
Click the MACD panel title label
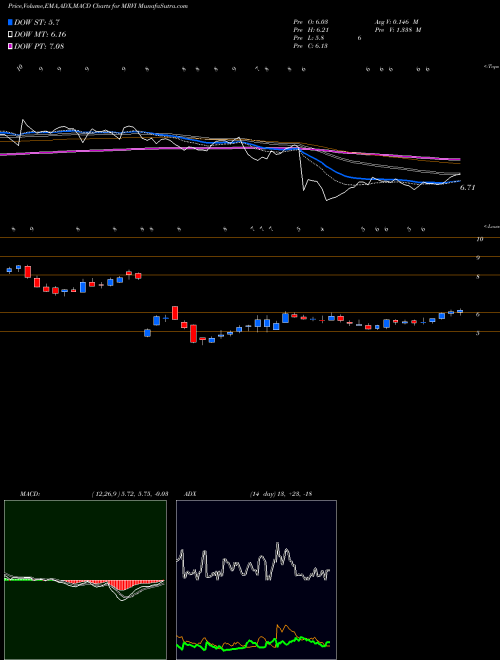point(30,494)
